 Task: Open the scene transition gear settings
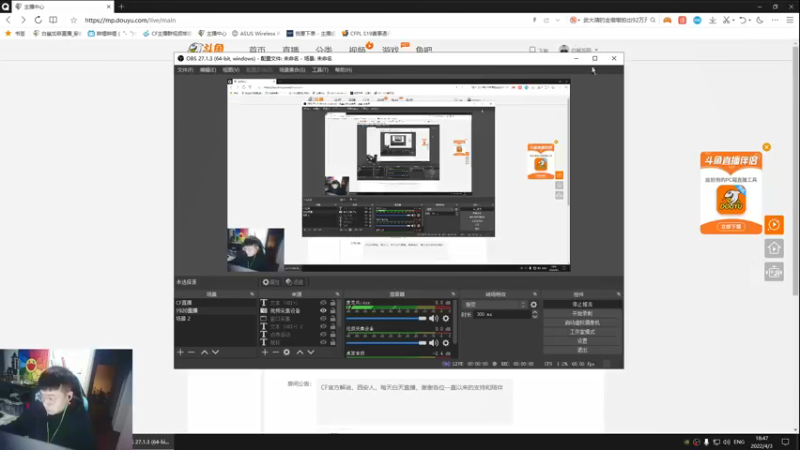pyautogui.click(x=534, y=305)
